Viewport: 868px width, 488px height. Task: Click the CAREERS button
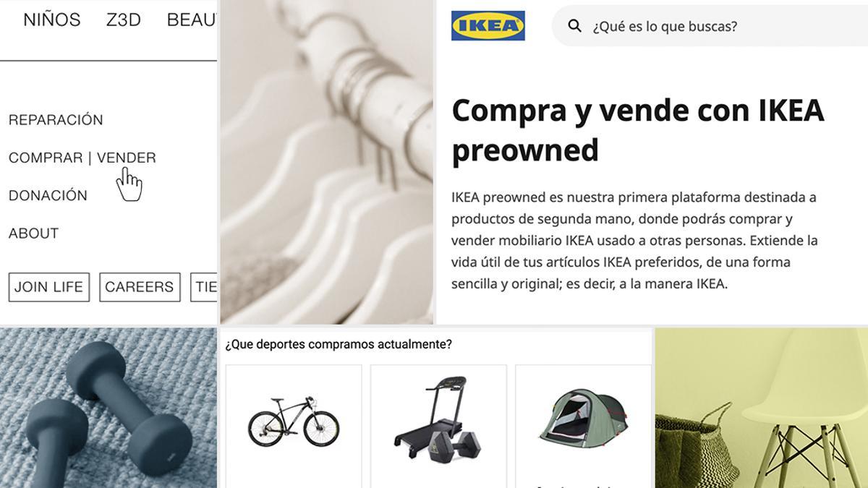(x=140, y=287)
